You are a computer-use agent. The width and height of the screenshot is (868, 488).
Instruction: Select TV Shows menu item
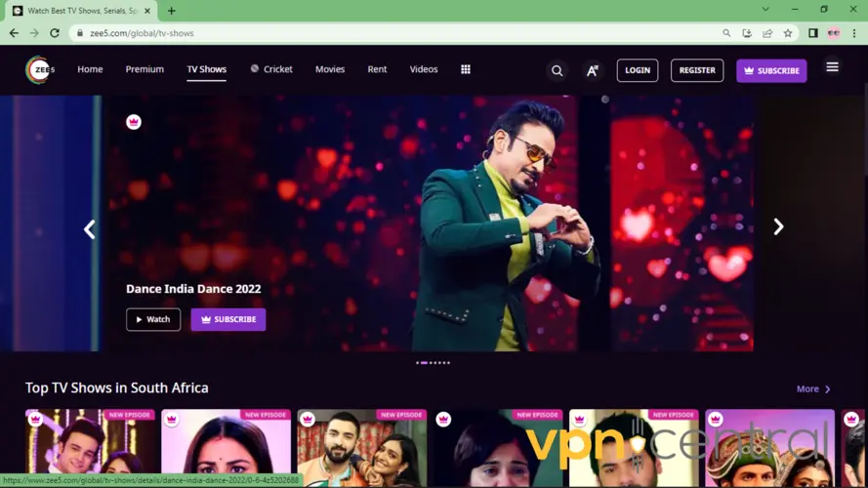pyautogui.click(x=206, y=69)
